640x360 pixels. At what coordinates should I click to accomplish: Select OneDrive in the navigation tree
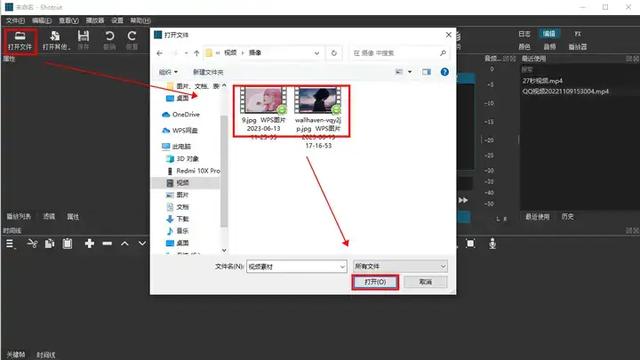[x=181, y=114]
